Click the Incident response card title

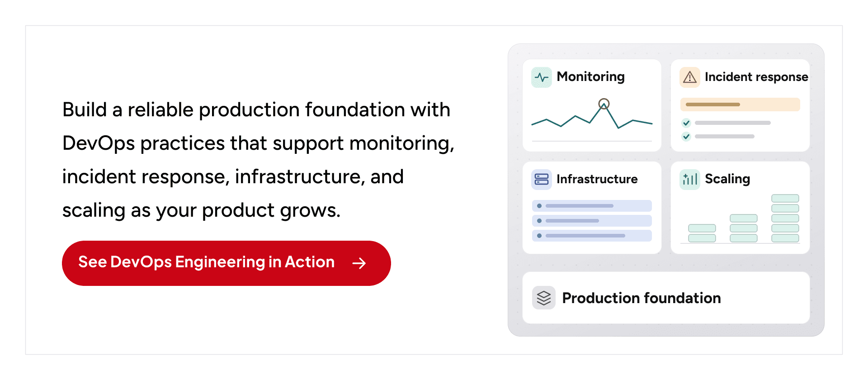tap(756, 77)
